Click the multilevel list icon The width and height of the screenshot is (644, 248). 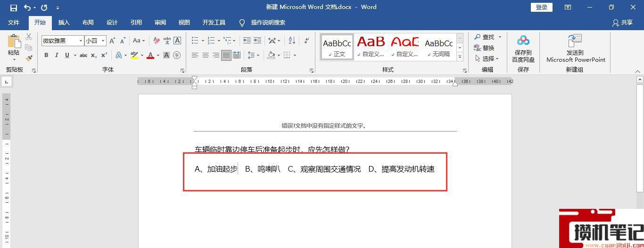click(227, 41)
